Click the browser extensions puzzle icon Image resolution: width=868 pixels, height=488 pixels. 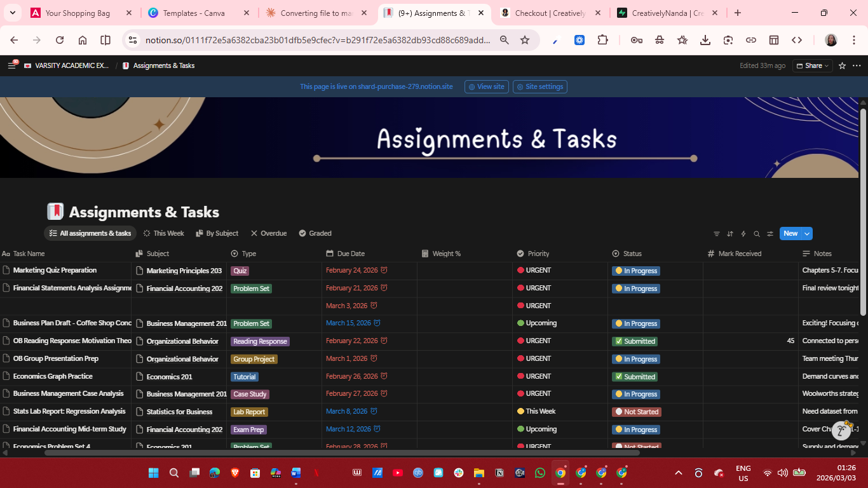[602, 39]
